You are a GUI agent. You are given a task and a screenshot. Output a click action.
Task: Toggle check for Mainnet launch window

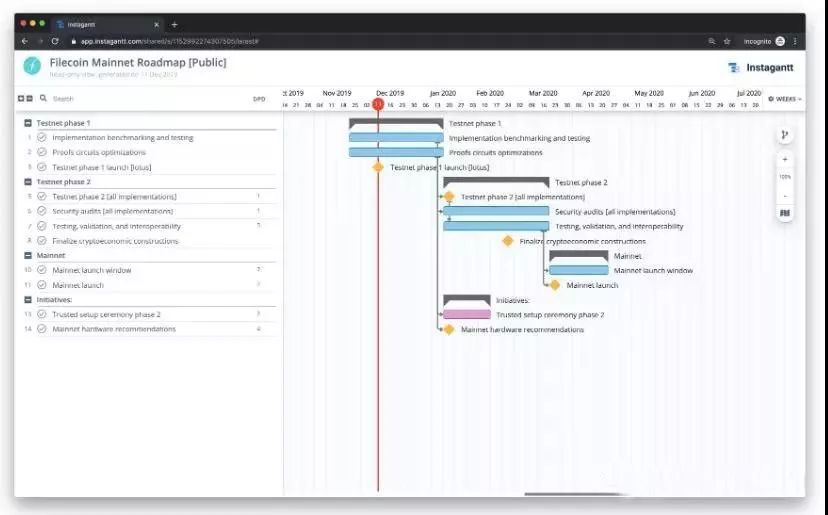click(x=42, y=270)
